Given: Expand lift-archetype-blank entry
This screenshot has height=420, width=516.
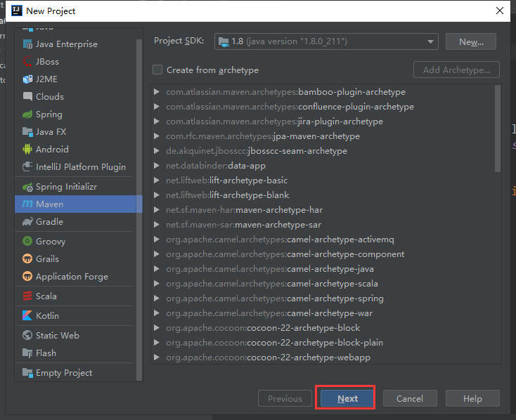Looking at the screenshot, I should [157, 195].
